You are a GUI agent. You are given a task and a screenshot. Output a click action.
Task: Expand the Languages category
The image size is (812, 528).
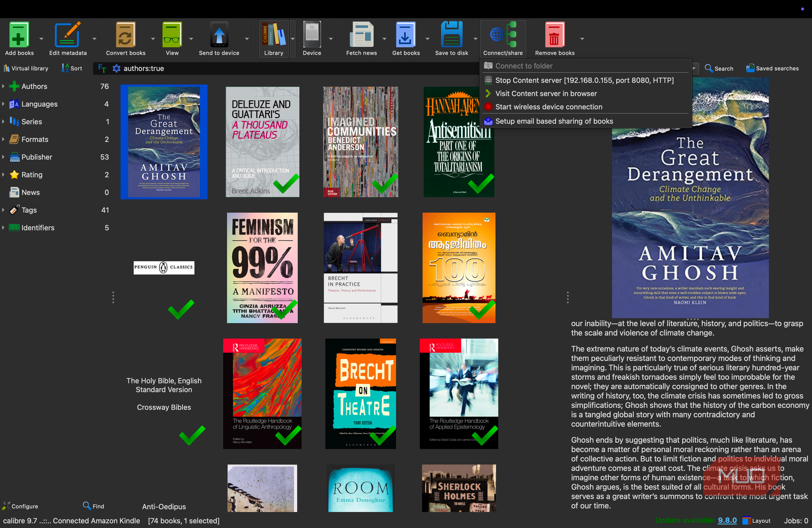pyautogui.click(x=3, y=104)
